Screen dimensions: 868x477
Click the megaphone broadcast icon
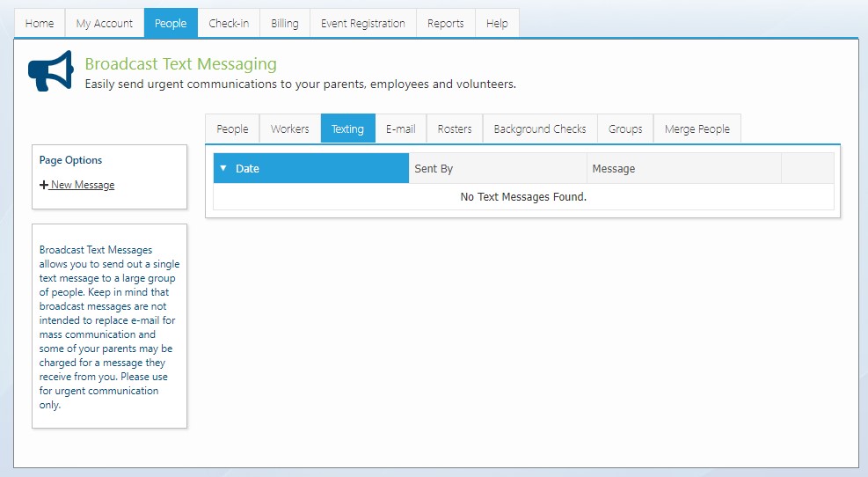(50, 71)
